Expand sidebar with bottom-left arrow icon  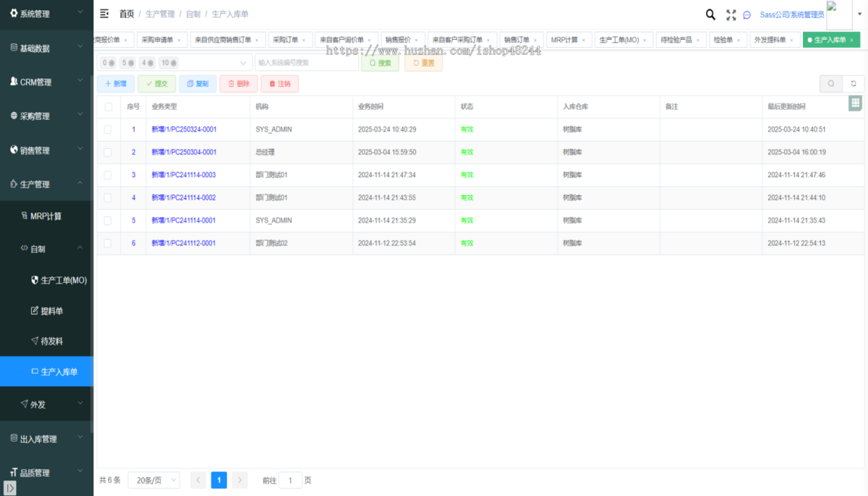click(11, 489)
